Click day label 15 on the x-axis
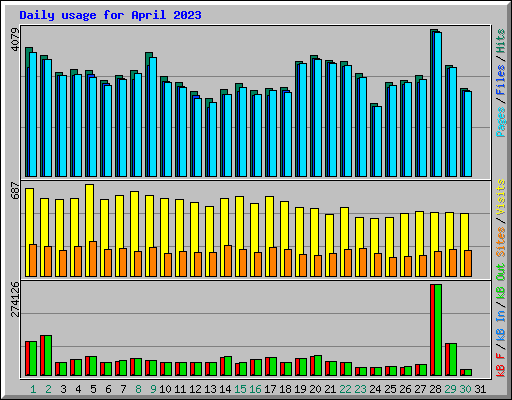512x400 pixels. 240,389
